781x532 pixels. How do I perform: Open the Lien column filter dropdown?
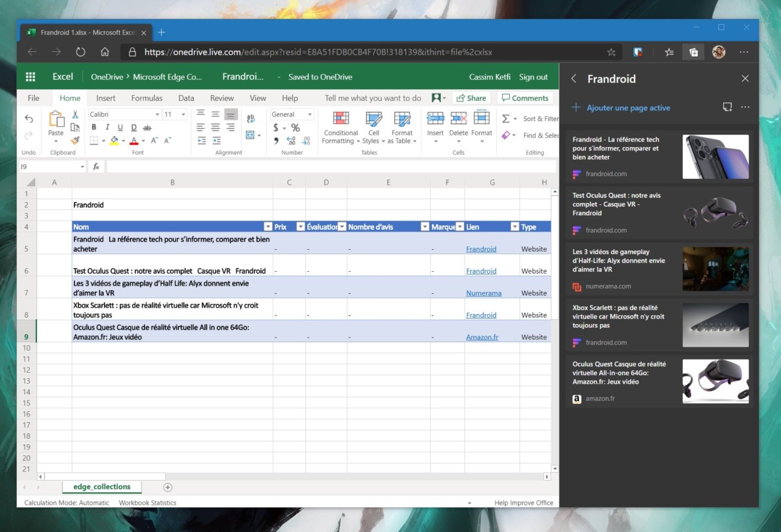515,227
